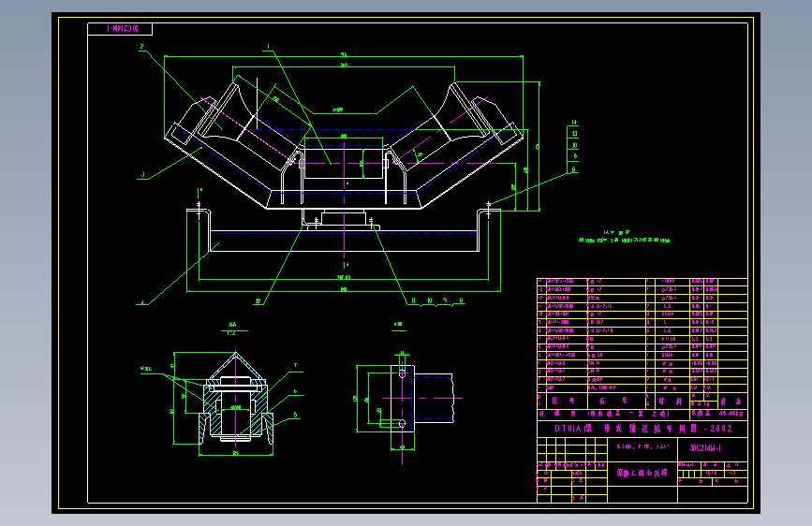The width and height of the screenshot is (812, 526).
Task: Click the bracket detail view at bottom center
Action: [405, 399]
